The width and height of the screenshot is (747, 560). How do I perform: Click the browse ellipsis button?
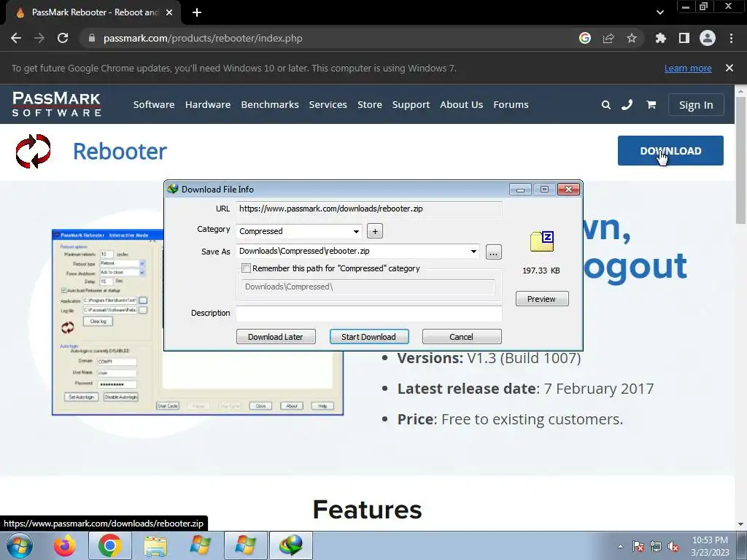coord(494,252)
